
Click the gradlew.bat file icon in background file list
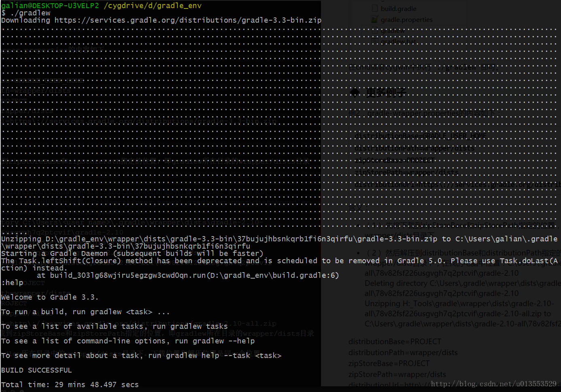[x=375, y=41]
